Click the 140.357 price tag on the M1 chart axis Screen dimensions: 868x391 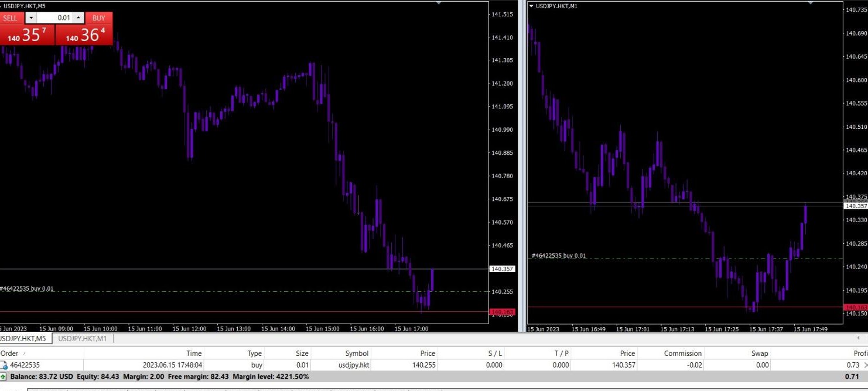coord(856,206)
